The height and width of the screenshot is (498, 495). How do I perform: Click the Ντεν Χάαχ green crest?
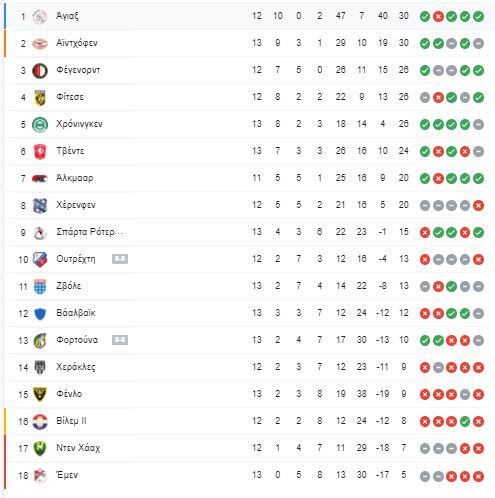[40, 448]
